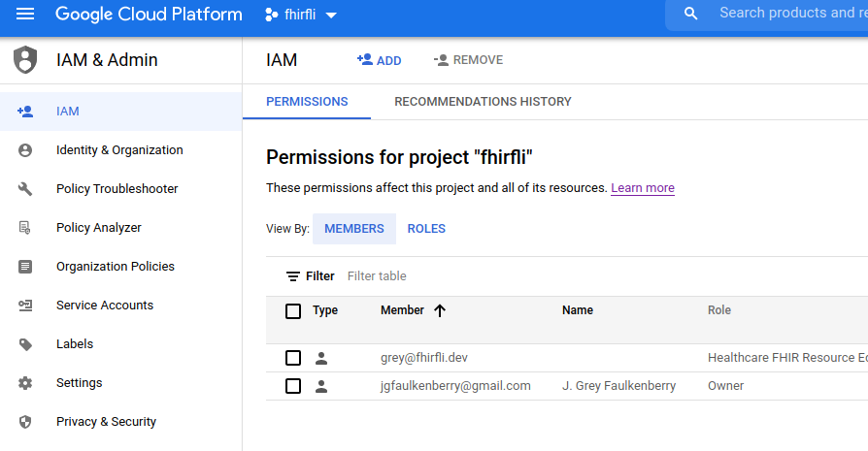
Task: Select the grey@fhirfli.dev member checkbox
Action: tap(293, 358)
